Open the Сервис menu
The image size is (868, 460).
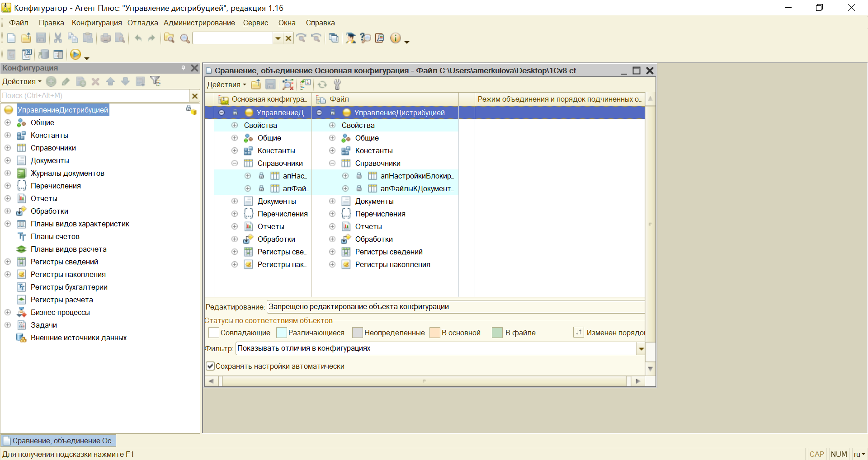[x=255, y=23]
